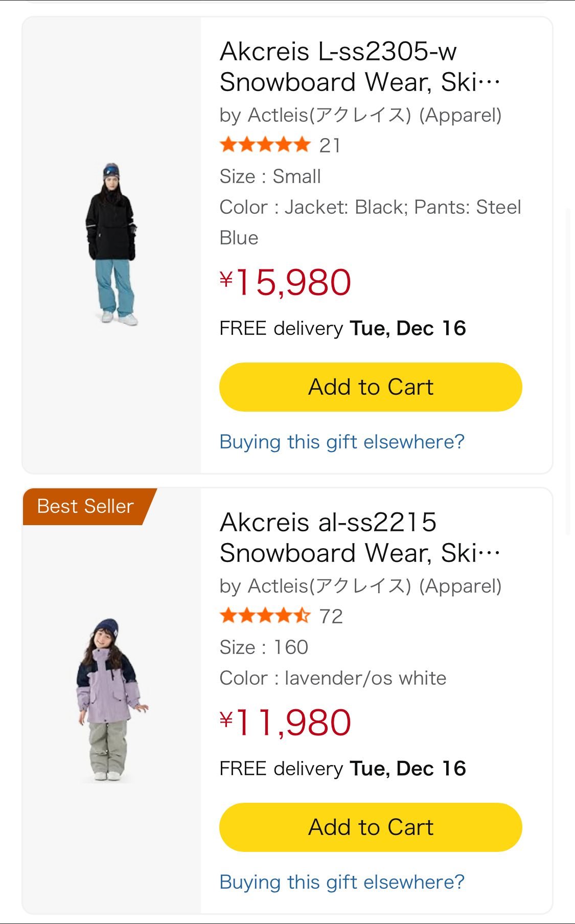Image resolution: width=575 pixels, height=924 pixels.
Task: Add the ¥11,980 snowboard wear to cart
Action: pyautogui.click(x=371, y=827)
